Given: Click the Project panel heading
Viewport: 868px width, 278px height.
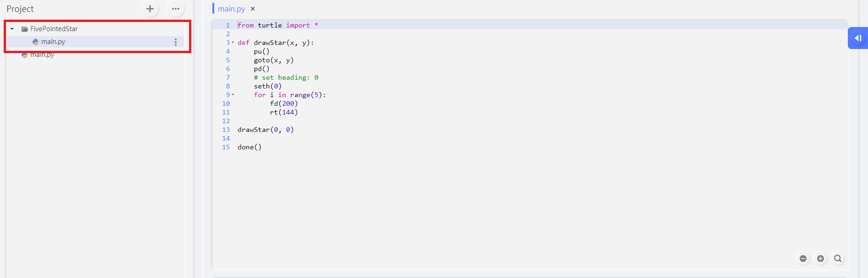Looking at the screenshot, I should tap(20, 9).
